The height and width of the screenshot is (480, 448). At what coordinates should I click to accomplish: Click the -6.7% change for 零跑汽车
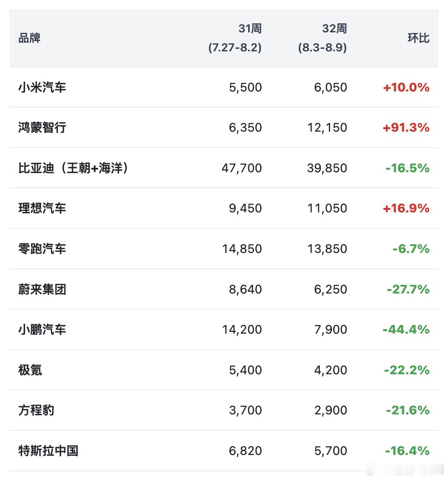point(411,249)
